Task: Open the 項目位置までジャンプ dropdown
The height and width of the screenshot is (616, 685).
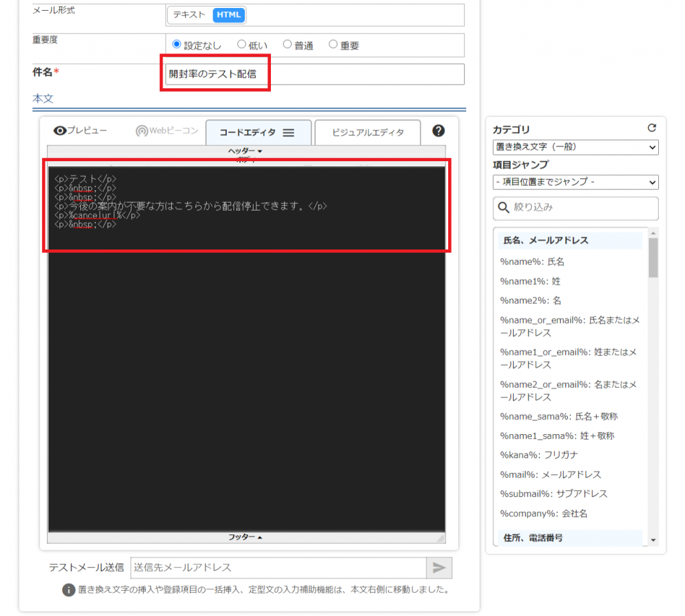Action: click(x=575, y=182)
